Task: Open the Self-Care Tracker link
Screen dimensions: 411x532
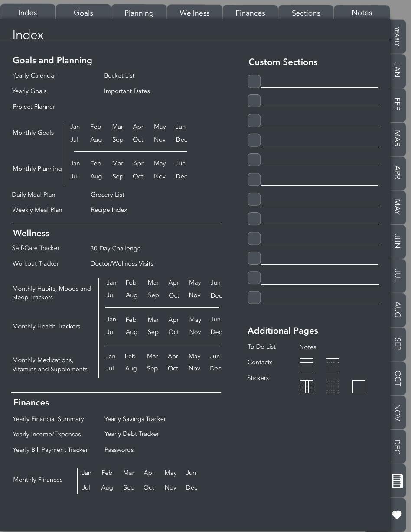Action: click(36, 248)
